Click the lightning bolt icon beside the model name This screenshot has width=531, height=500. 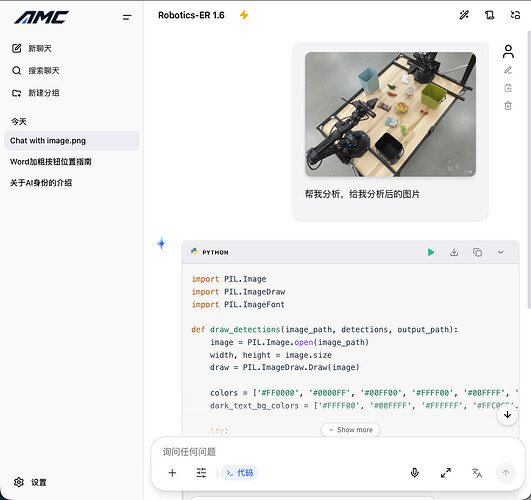pos(244,15)
